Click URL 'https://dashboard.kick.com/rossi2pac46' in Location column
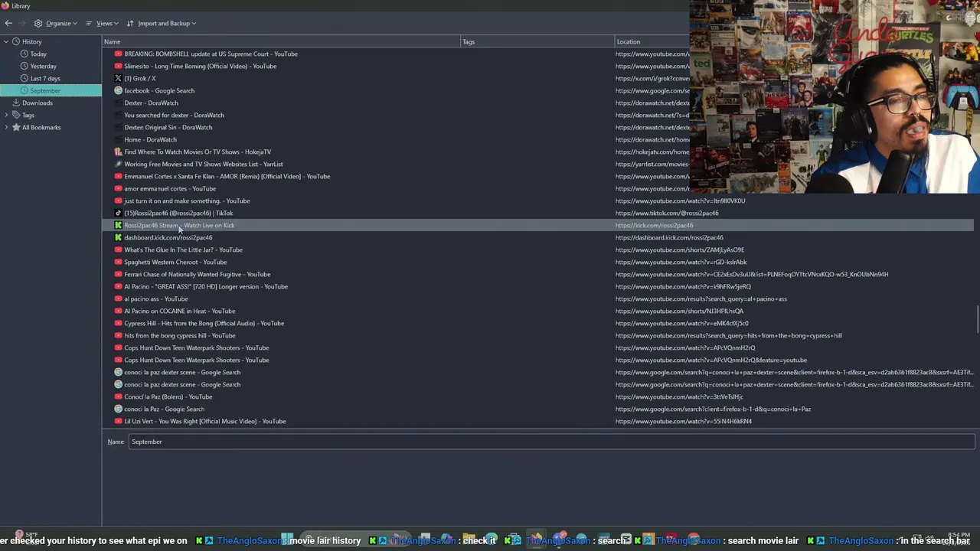Screen dimensions: 980x551 [x=669, y=237]
